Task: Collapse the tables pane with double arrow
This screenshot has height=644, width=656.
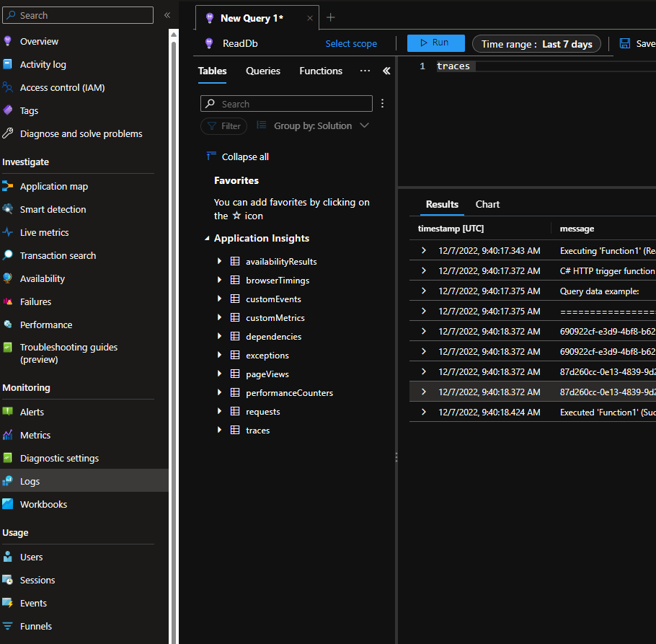Action: point(386,71)
